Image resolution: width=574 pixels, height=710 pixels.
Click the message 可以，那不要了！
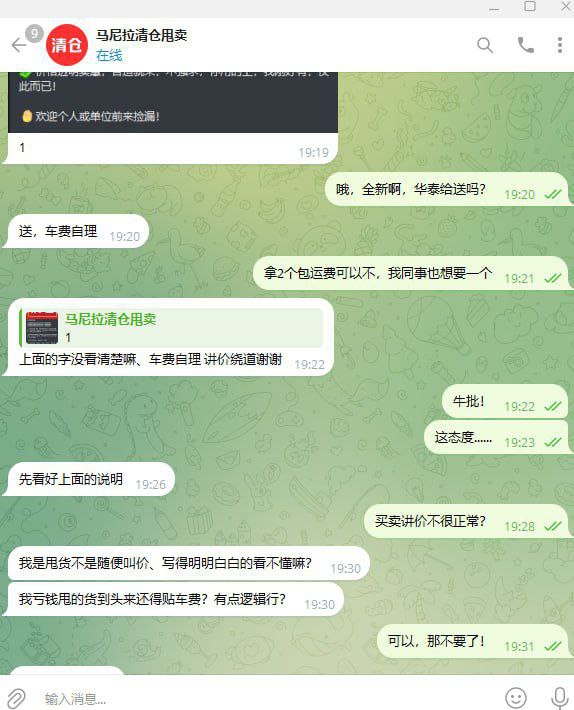click(x=472, y=641)
